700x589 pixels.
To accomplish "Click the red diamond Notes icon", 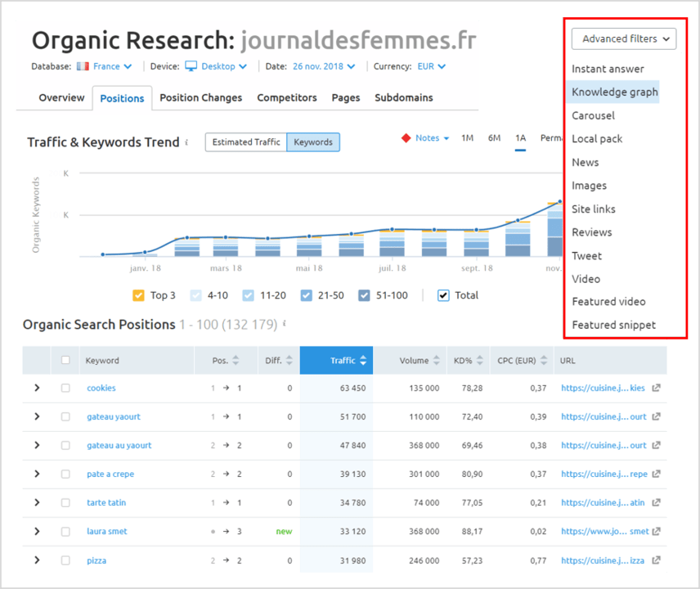I will (x=406, y=138).
